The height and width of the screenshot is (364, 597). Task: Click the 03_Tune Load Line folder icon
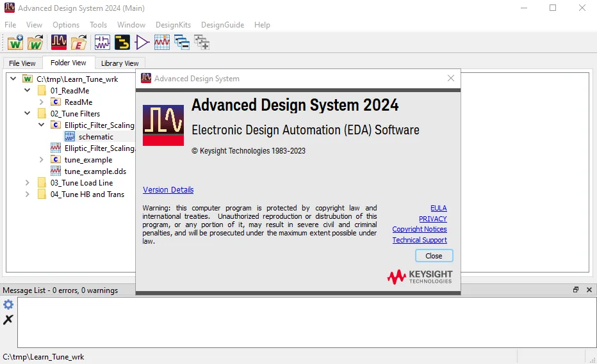click(x=42, y=182)
